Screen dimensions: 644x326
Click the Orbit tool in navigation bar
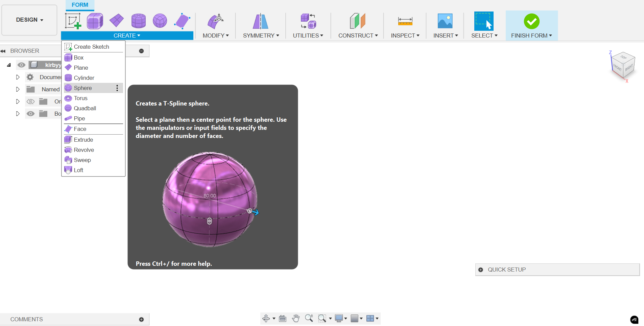click(266, 318)
